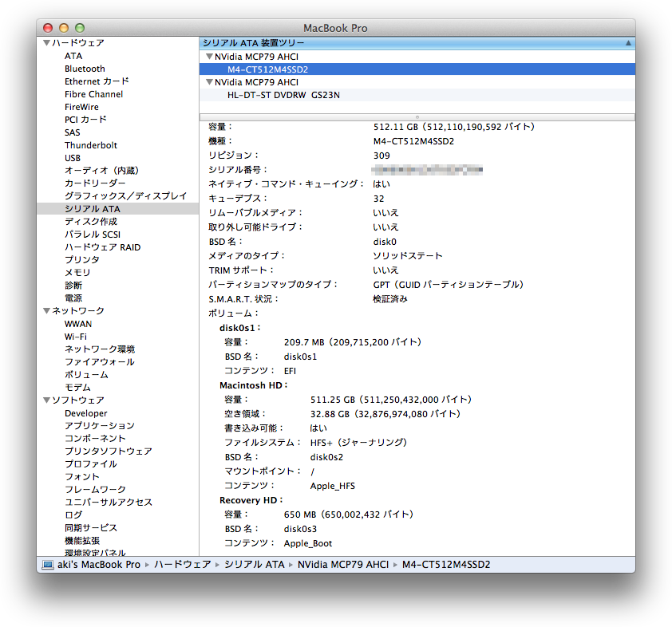Collapse the ネットワーク section
The width and height of the screenshot is (672, 627).
[x=47, y=311]
